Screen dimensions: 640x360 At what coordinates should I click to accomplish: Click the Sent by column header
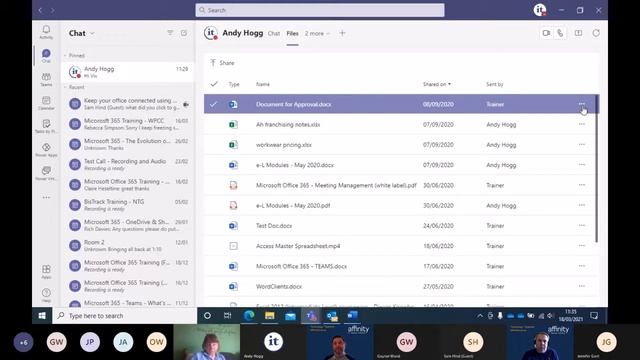[495, 84]
